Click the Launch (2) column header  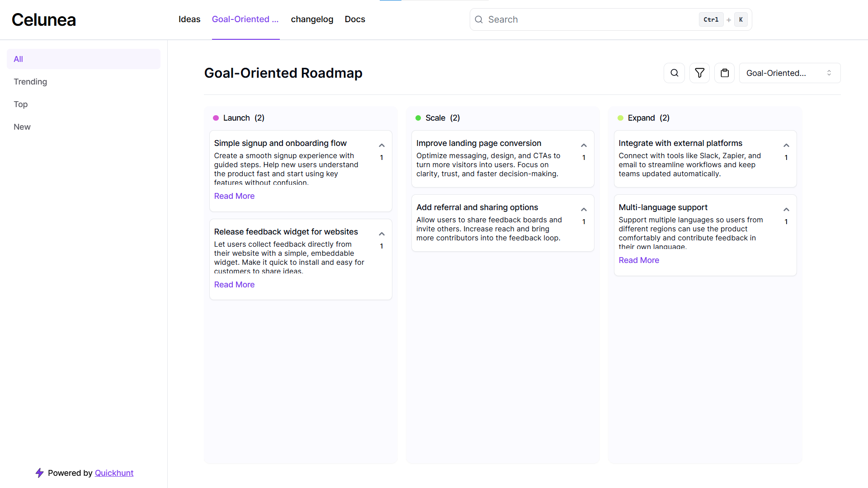click(x=244, y=118)
